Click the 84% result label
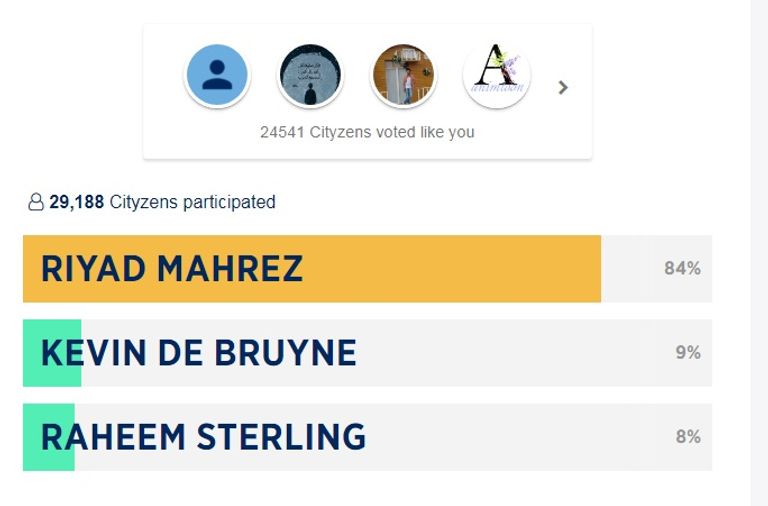The width and height of the screenshot is (768, 506). (x=682, y=269)
